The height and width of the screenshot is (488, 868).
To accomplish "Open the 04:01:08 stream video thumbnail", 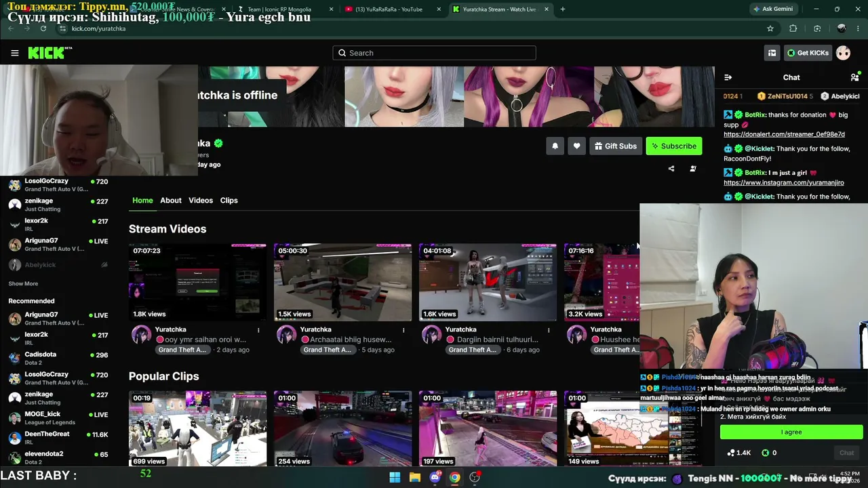I will [x=488, y=282].
